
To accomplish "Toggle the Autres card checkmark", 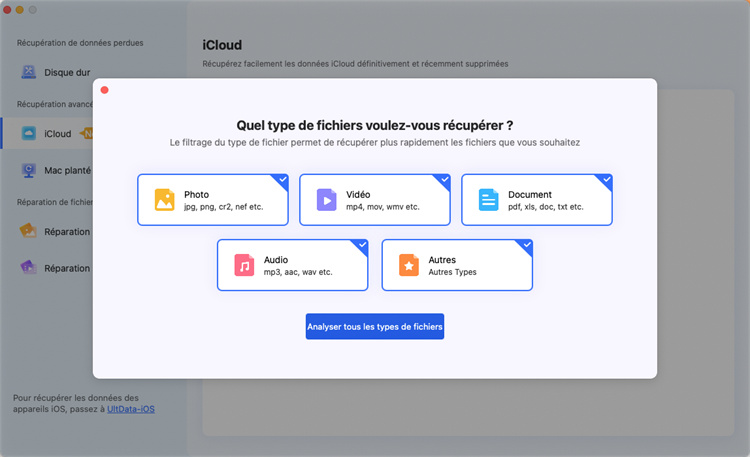I will [x=526, y=245].
